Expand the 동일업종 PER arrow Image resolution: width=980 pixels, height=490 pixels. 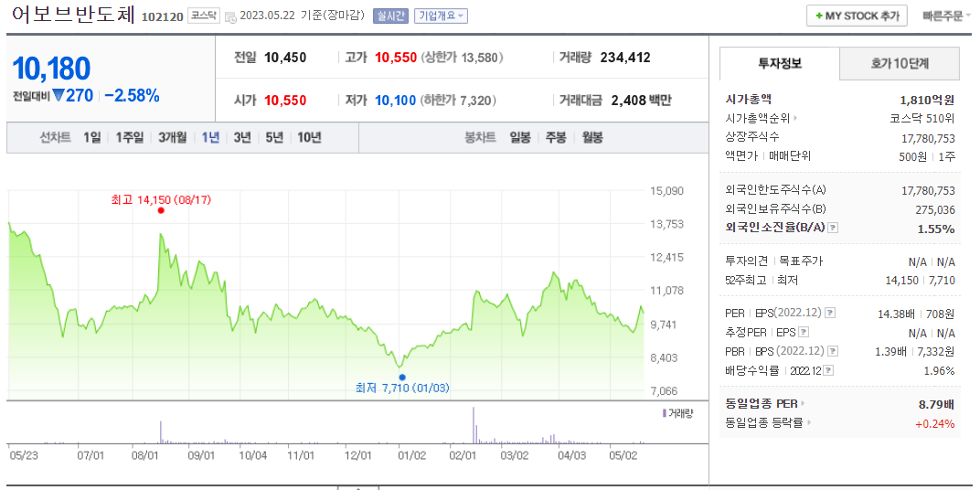804,404
